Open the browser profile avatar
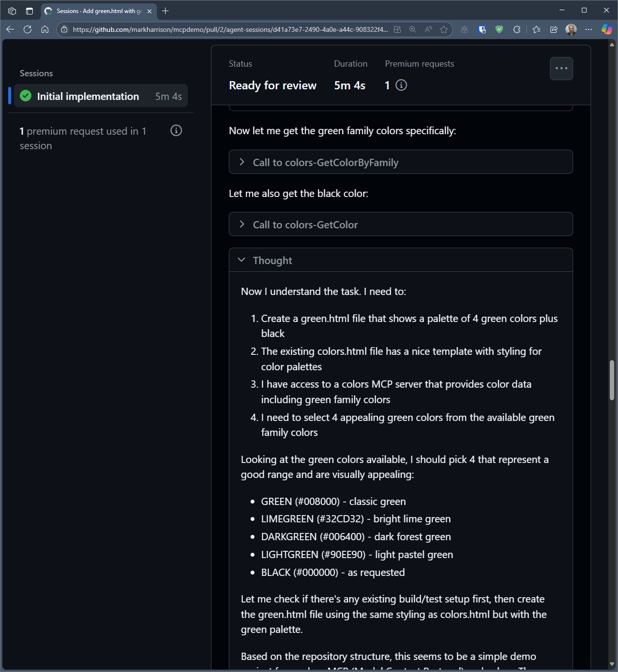Screen dimensions: 618x672 [571, 29]
